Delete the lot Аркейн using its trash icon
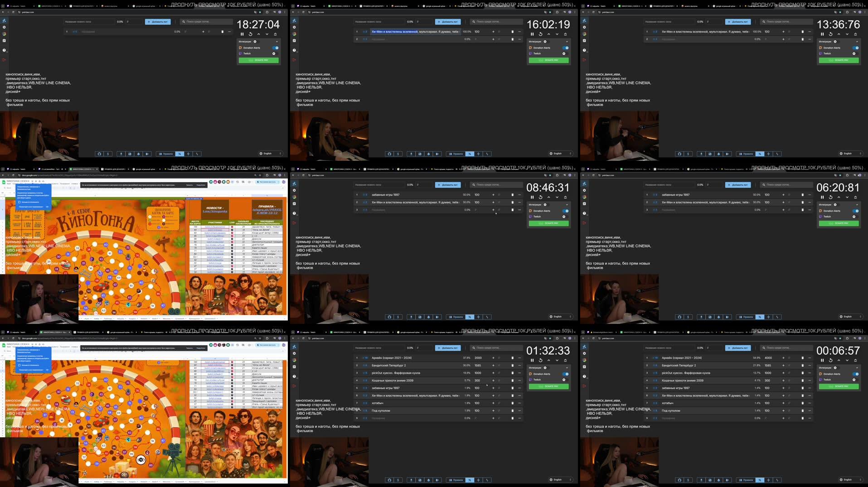The image size is (868, 487). 513,358
